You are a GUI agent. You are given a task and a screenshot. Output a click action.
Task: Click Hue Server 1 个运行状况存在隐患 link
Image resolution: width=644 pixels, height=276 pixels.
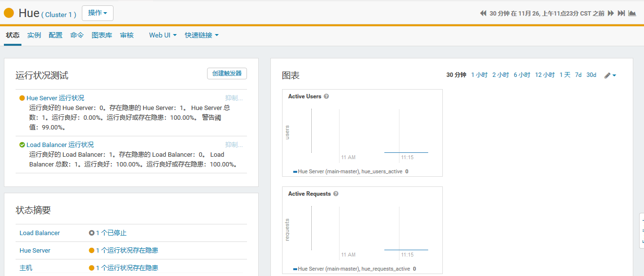tap(127, 250)
